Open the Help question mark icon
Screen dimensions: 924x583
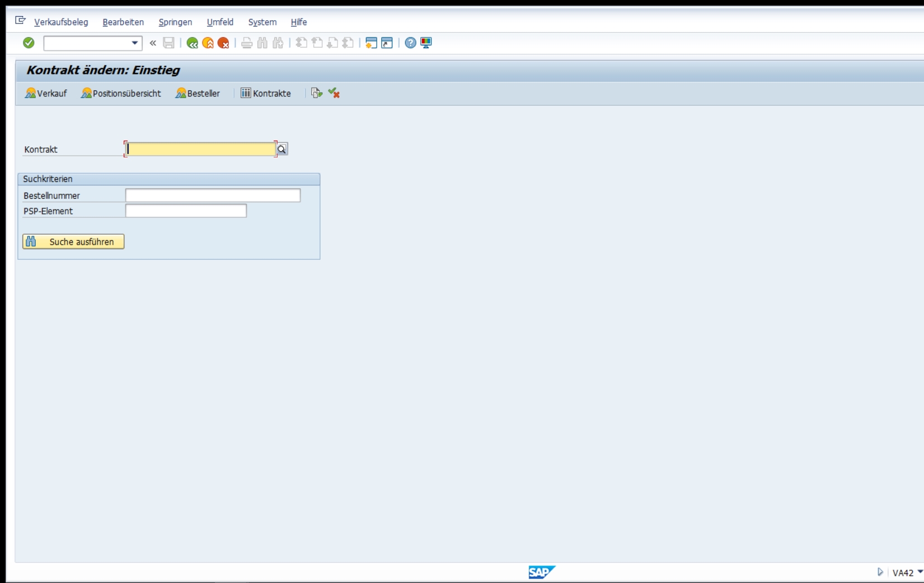click(410, 43)
